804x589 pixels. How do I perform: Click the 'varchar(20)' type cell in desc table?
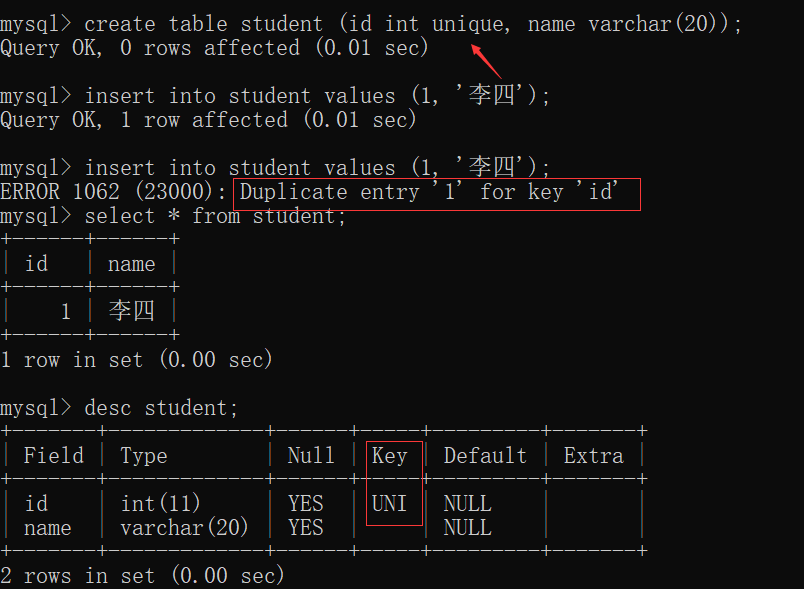[184, 528]
